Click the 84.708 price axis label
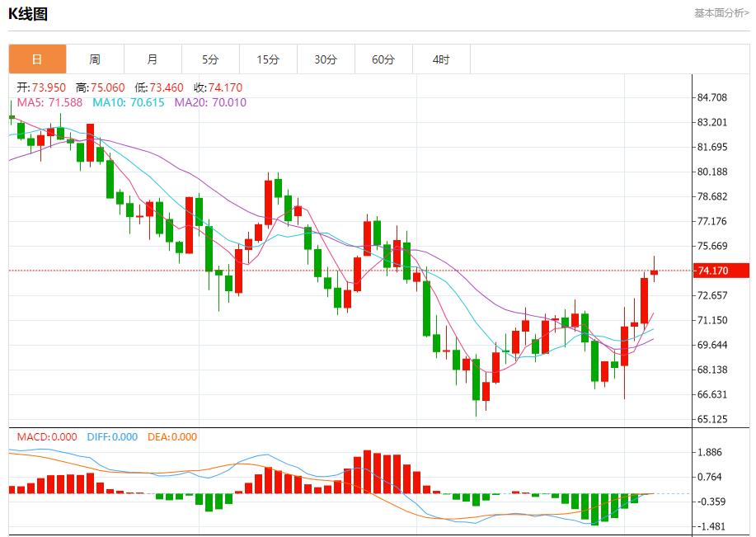This screenshot has height=537, width=756. [x=711, y=97]
